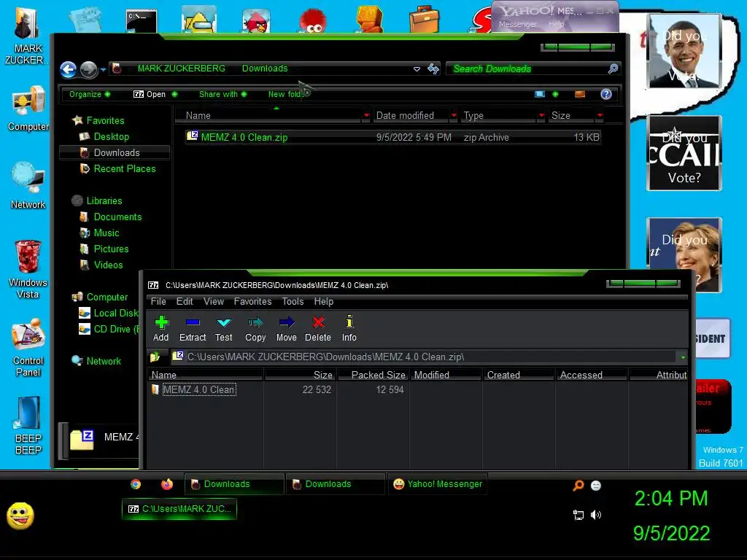Select the Angry Birds desktop icon
Image resolution: width=747 pixels, height=560 pixels.
coord(256,21)
